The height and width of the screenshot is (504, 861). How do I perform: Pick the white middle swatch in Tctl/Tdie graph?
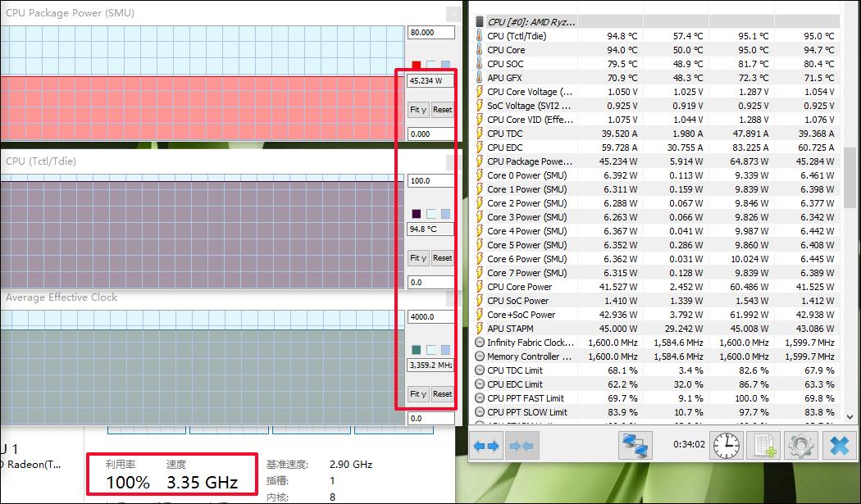point(431,214)
